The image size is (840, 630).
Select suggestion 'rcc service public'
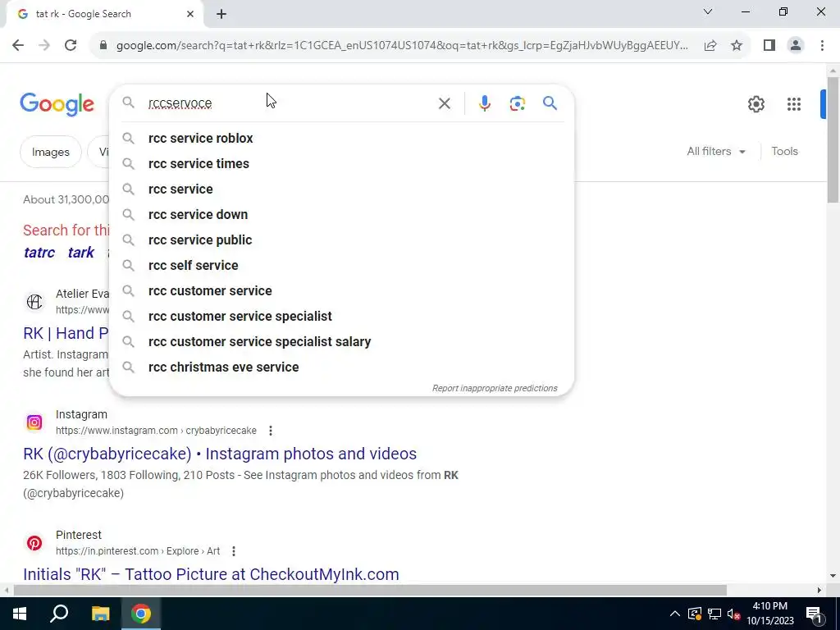tap(341, 240)
